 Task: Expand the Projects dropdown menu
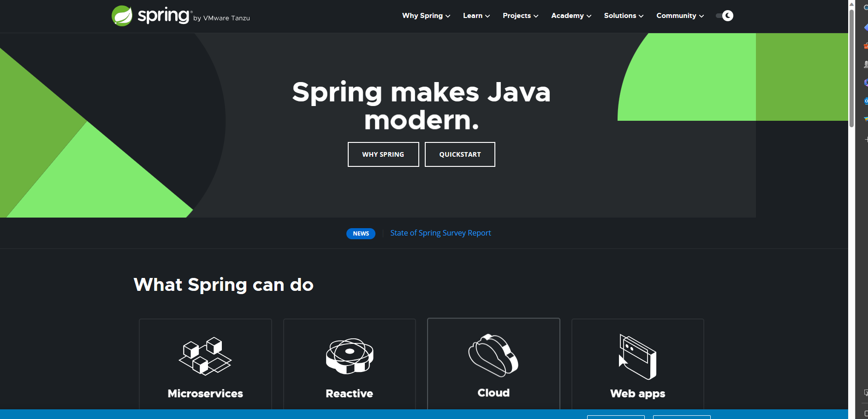[521, 16]
